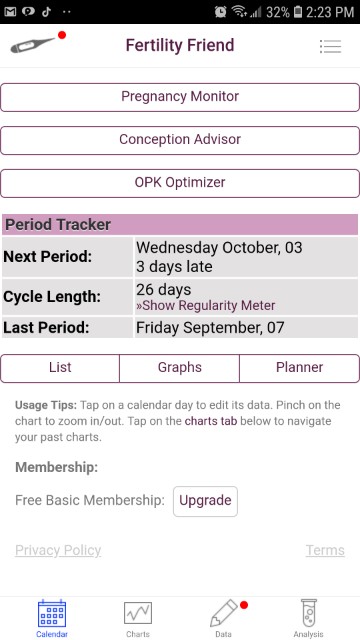Open the Analysis test tube icon
Image resolution: width=360 pixels, height=640 pixels.
coord(309,613)
